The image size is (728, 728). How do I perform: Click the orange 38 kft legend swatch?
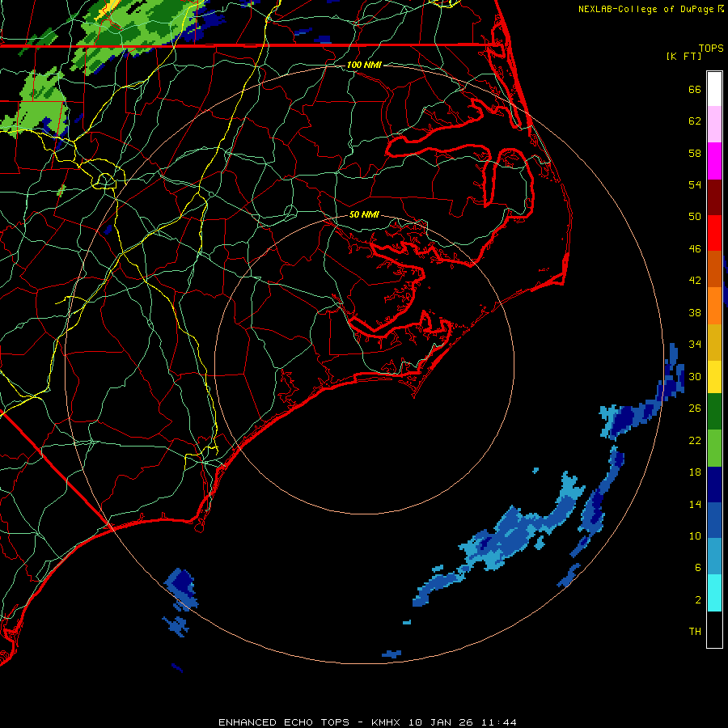(714, 306)
